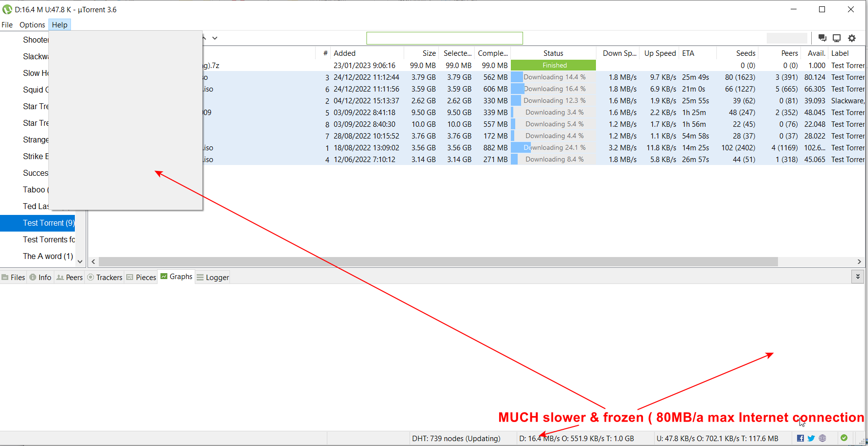This screenshot has width=868, height=446.
Task: Click the Slackware label cell
Action: coord(847,100)
